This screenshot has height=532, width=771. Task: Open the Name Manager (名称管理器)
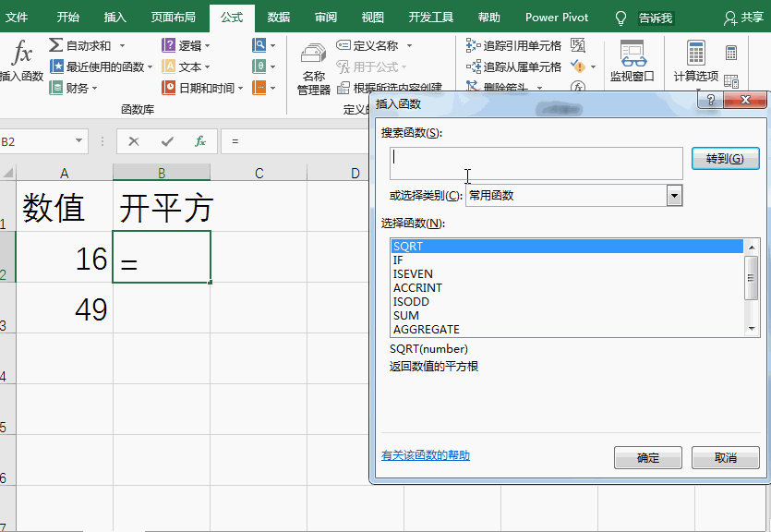(314, 69)
